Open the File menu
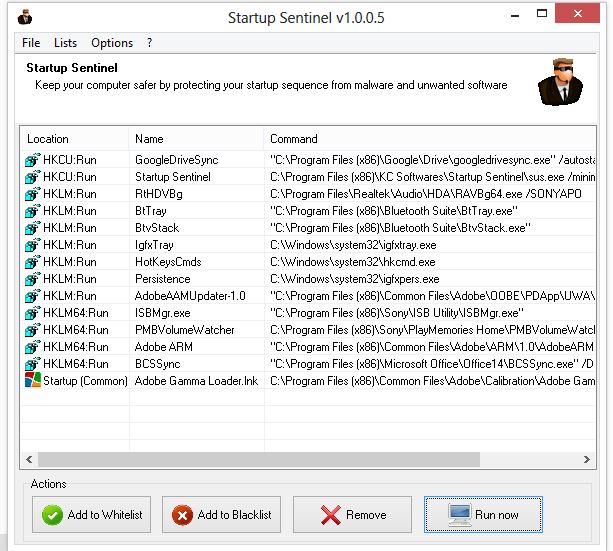Viewport: 613px width, 551px height. pyautogui.click(x=31, y=43)
